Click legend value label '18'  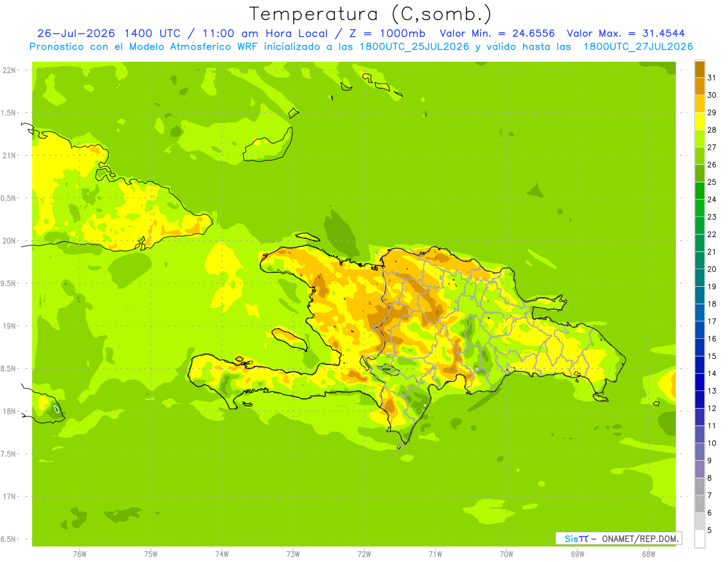[712, 304]
